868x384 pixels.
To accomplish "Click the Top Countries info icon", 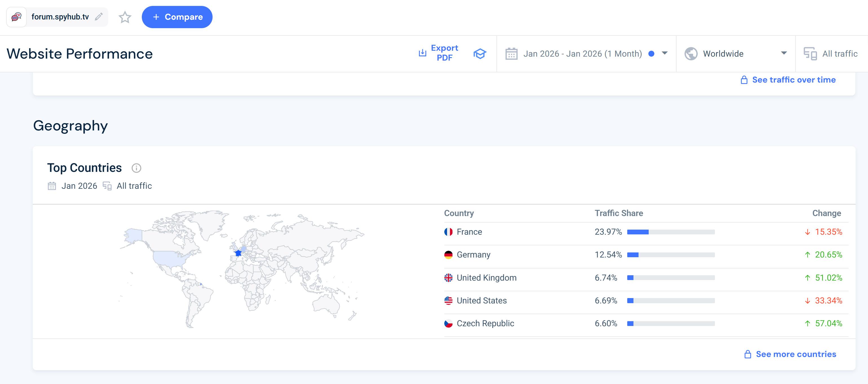I will click(136, 168).
